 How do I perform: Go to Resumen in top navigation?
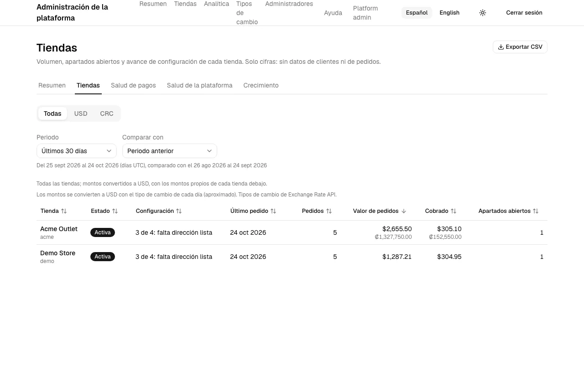coord(153,4)
